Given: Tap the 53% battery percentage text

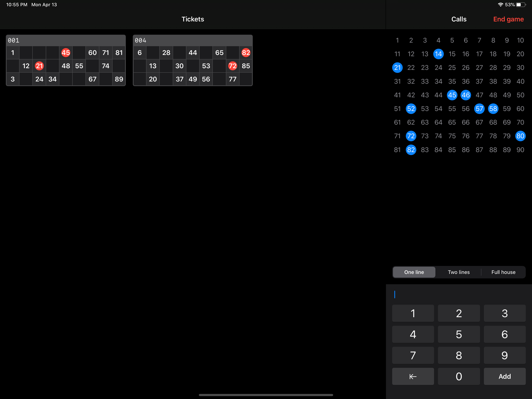Looking at the screenshot, I should (x=510, y=5).
